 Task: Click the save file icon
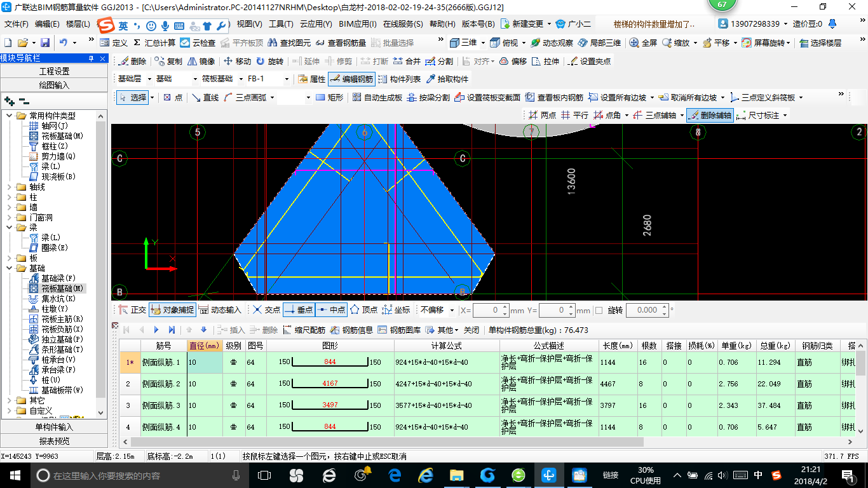click(x=45, y=43)
